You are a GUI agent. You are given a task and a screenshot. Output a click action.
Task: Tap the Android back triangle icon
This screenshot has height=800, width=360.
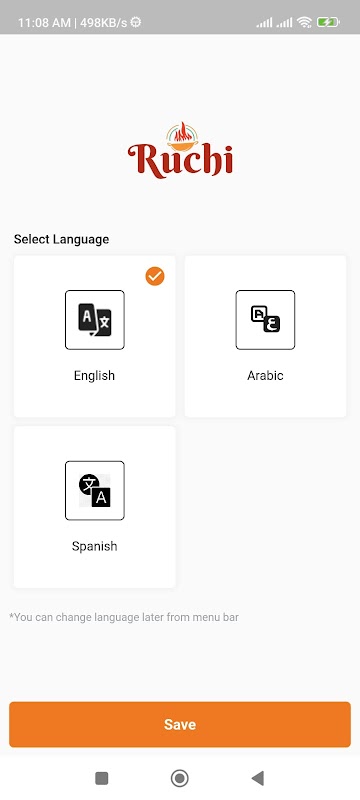point(258,778)
